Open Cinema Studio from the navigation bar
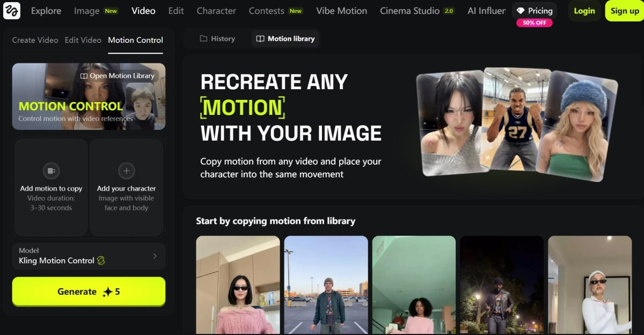This screenshot has width=644, height=335. point(409,11)
